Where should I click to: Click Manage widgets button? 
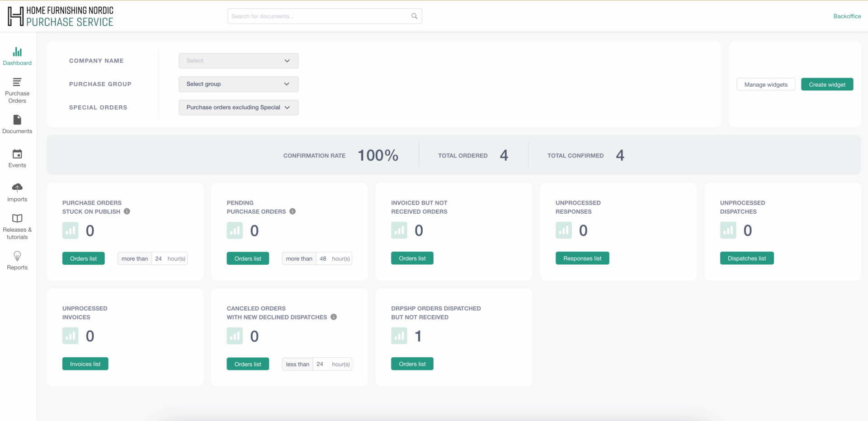tap(766, 84)
